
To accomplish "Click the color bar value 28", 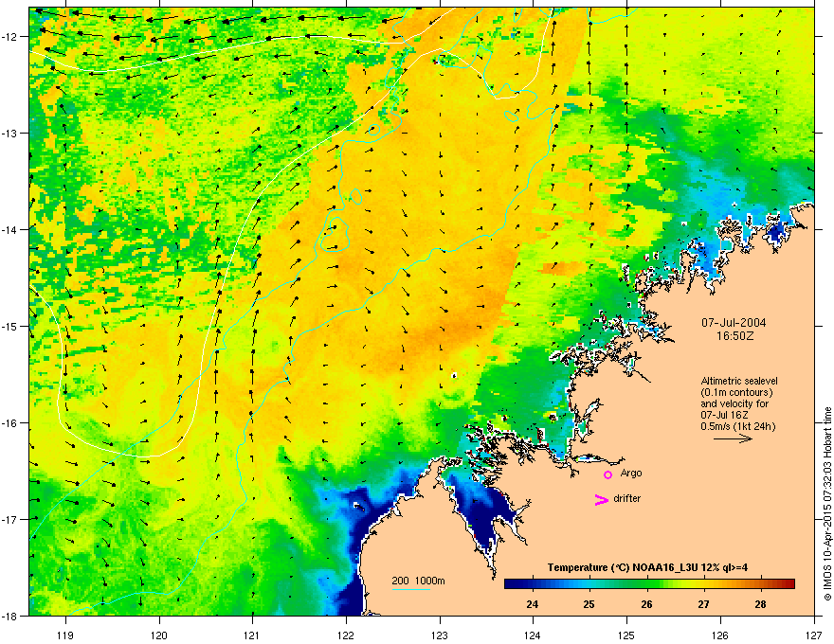I will [x=761, y=604].
